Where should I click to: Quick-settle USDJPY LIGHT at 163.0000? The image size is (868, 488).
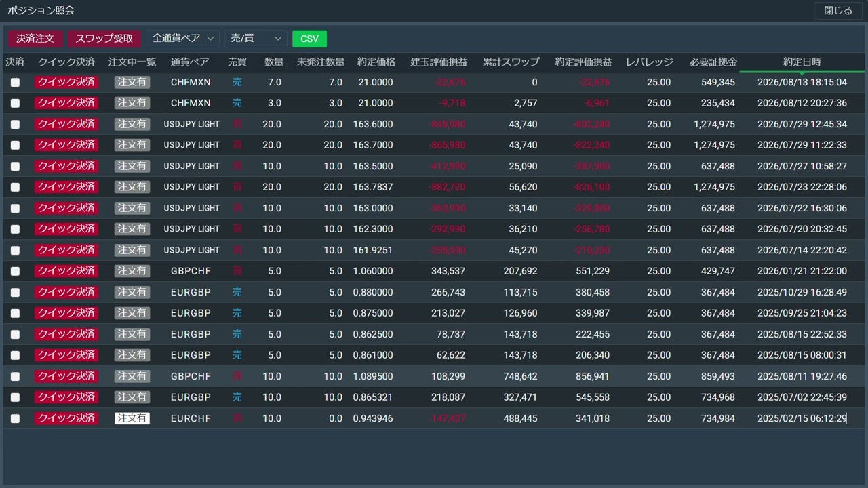tap(66, 208)
